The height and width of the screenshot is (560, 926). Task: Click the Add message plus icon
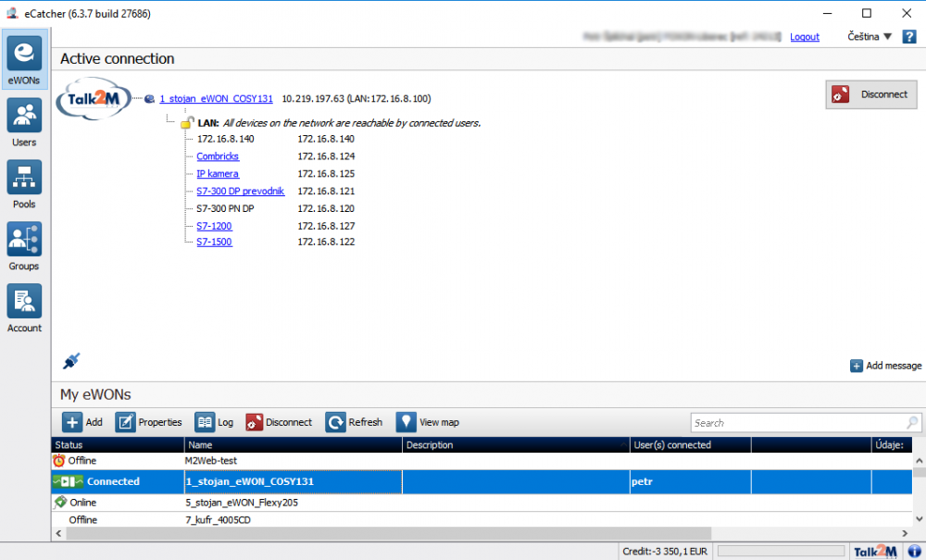856,366
